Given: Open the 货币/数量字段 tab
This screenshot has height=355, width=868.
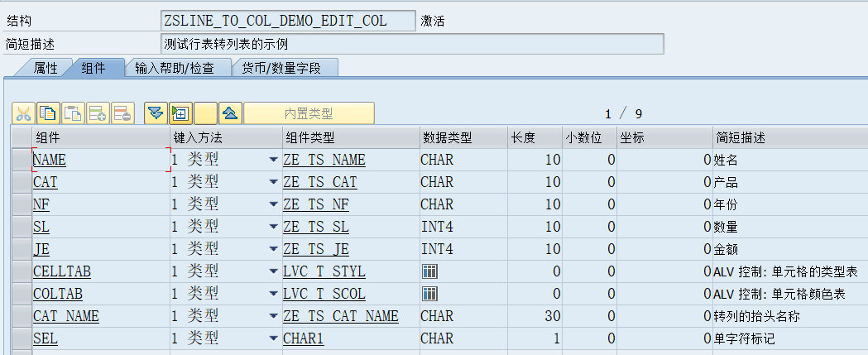Looking at the screenshot, I should coord(282,68).
